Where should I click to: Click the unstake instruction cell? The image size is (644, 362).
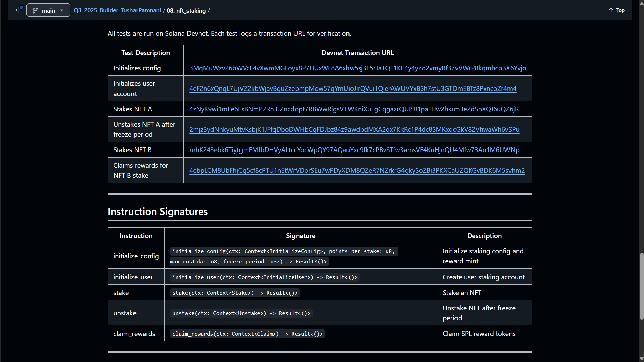tap(136, 313)
